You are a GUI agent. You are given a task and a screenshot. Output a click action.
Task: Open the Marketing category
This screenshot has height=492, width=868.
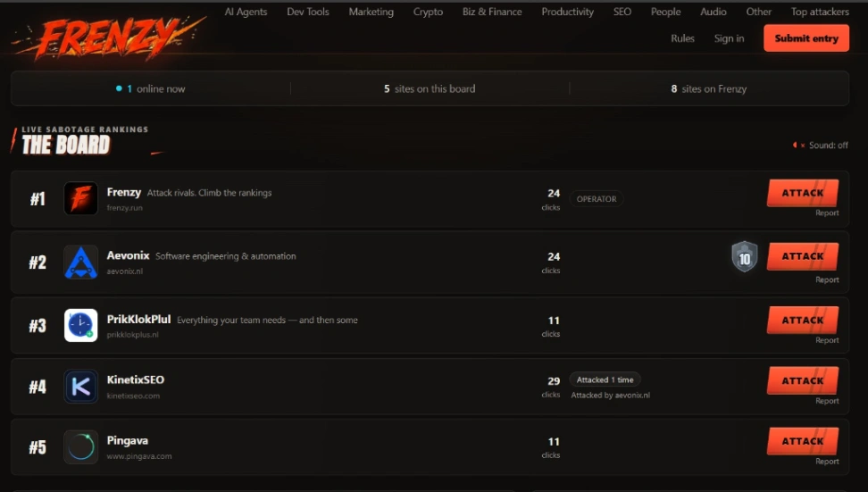click(x=371, y=12)
